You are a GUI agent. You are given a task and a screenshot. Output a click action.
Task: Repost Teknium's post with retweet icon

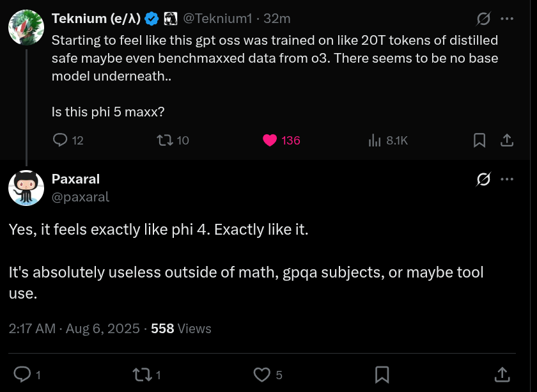coord(165,140)
